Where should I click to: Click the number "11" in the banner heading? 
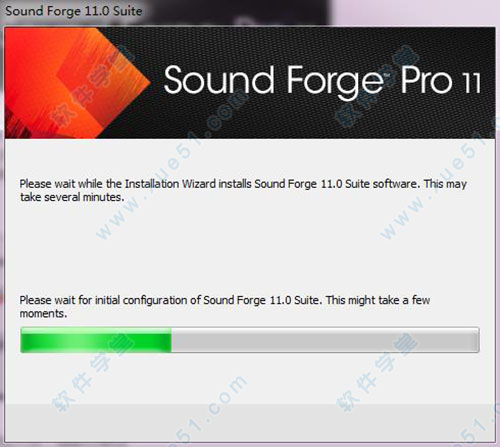coord(471,83)
